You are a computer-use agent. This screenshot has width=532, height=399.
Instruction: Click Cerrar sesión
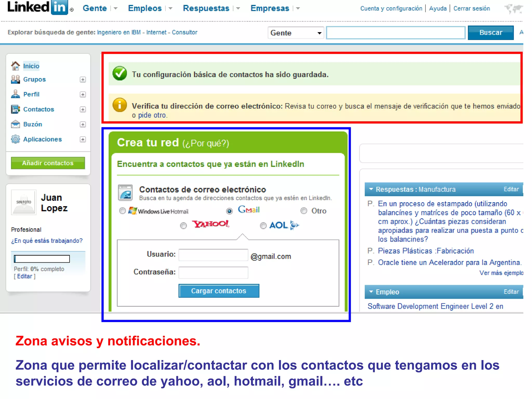pos(472,9)
